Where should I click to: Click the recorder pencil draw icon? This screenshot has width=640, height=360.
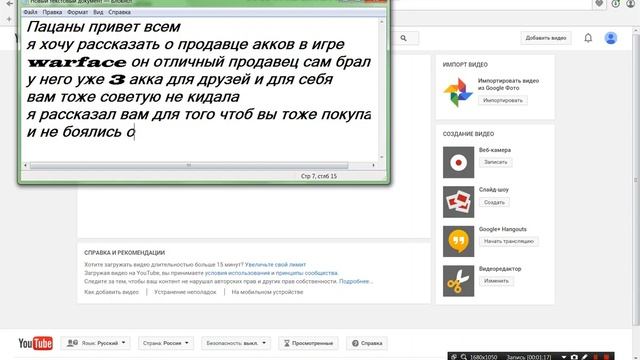(584, 357)
